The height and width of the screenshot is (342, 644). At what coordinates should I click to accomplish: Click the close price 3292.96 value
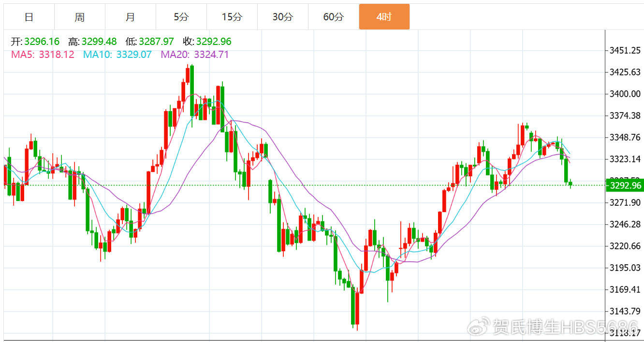click(214, 42)
